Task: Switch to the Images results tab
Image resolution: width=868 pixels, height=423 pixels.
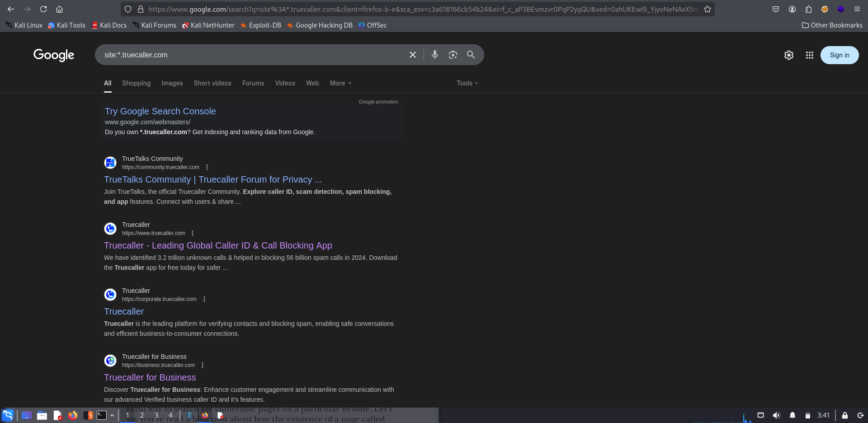Action: pos(172,83)
